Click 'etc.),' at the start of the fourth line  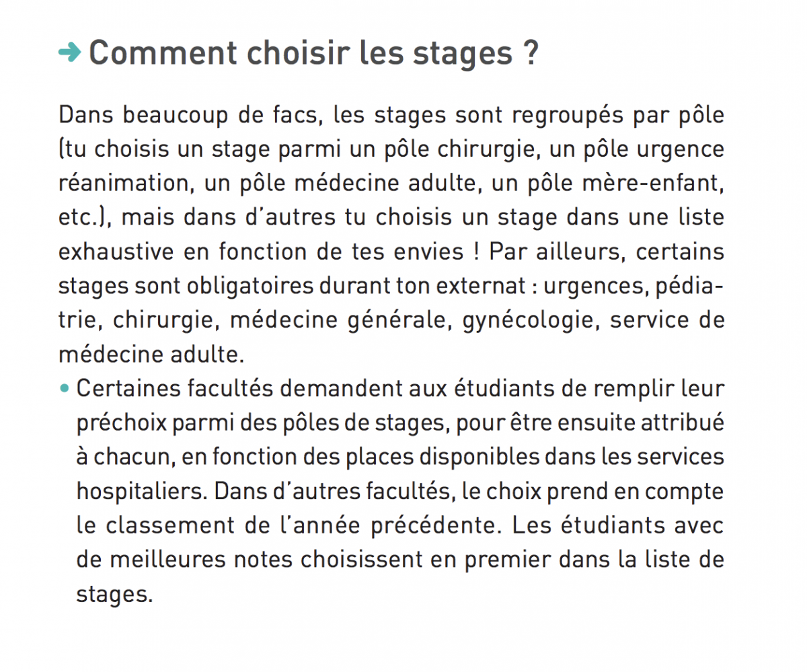point(85,218)
